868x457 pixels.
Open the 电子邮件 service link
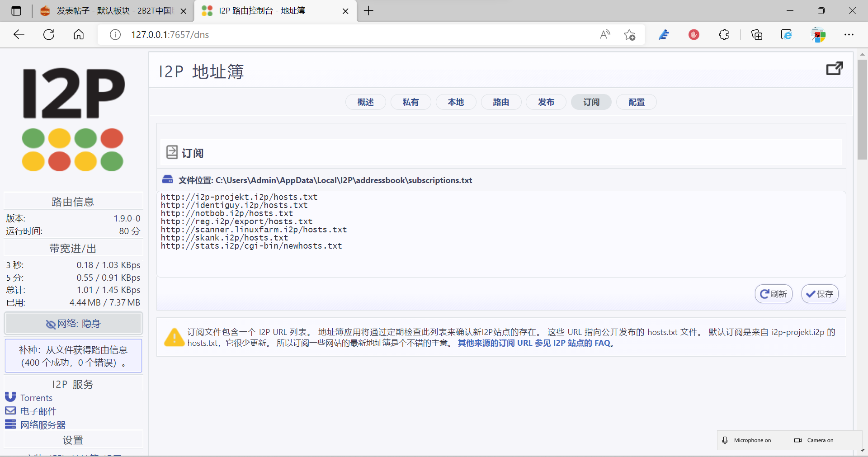click(x=38, y=411)
